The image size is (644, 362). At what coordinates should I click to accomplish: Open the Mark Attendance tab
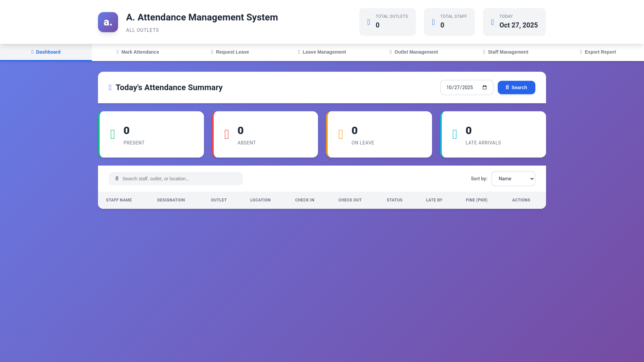coord(138,52)
